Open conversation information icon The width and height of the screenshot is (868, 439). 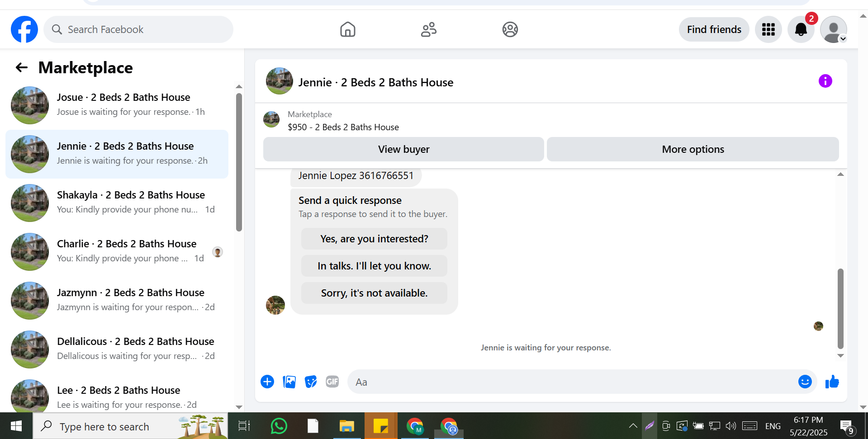(x=825, y=81)
